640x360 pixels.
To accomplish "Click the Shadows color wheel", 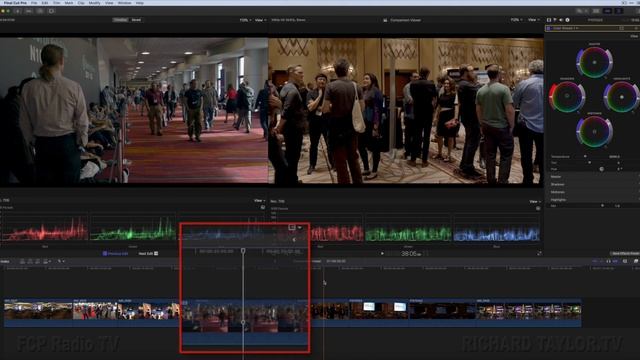I will point(567,97).
